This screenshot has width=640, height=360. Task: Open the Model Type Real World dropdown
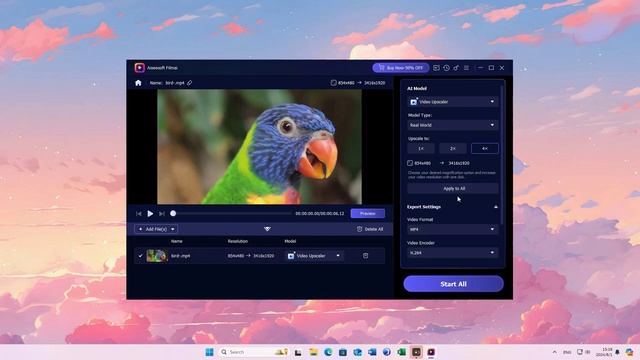point(453,125)
